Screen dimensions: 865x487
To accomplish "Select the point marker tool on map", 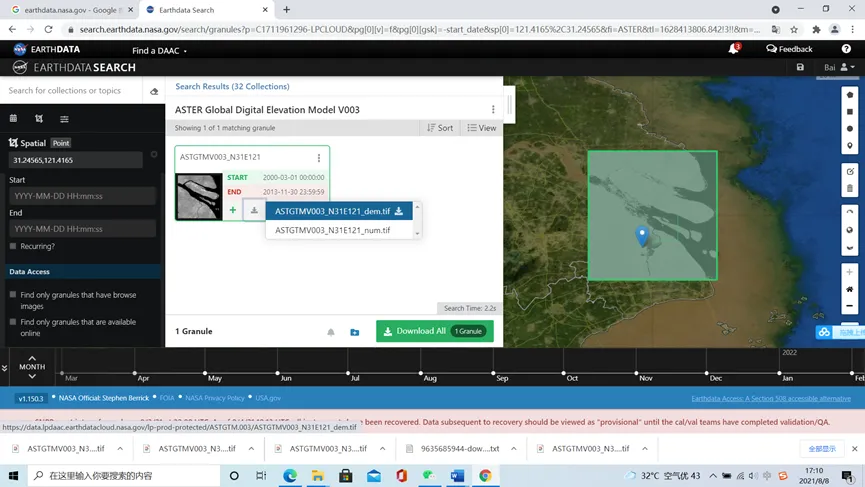I will click(850, 146).
